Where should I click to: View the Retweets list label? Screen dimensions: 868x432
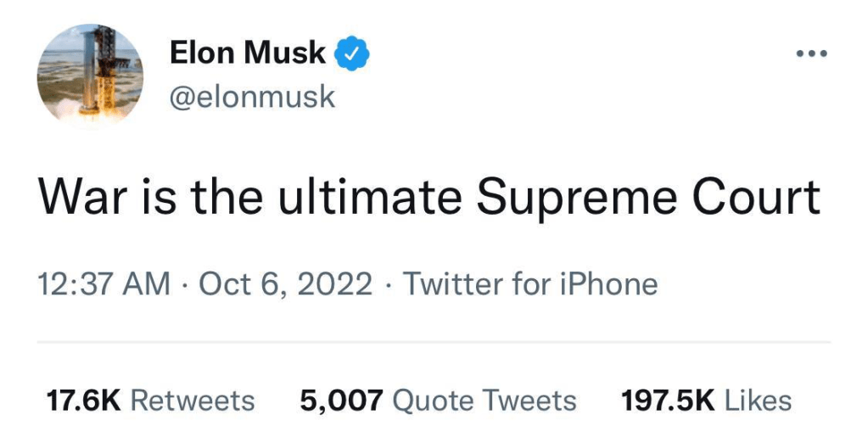click(x=193, y=401)
